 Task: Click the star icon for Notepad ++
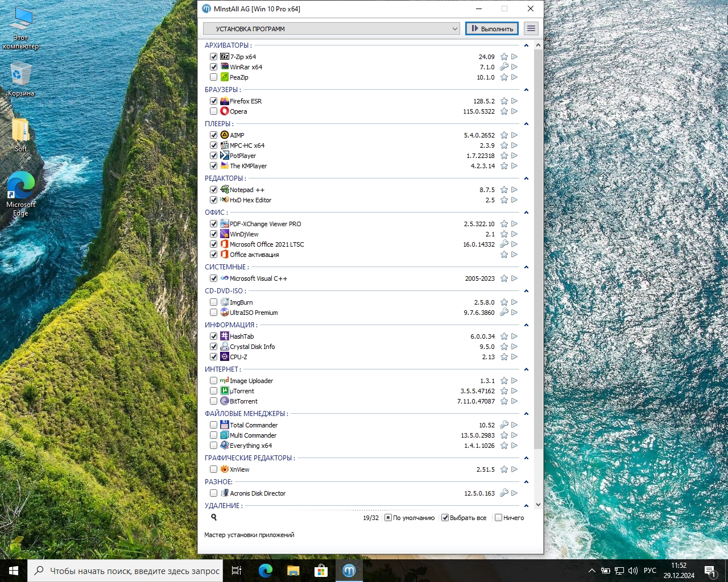pyautogui.click(x=504, y=190)
